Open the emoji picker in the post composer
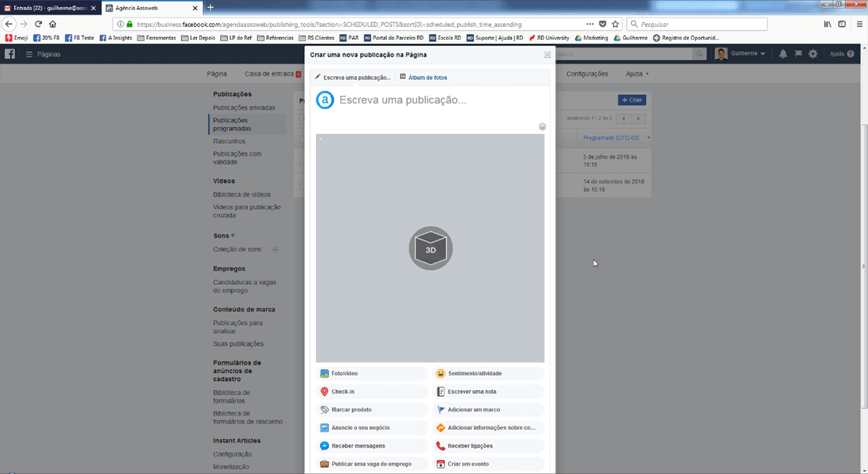The height and width of the screenshot is (474, 868). pos(542,127)
